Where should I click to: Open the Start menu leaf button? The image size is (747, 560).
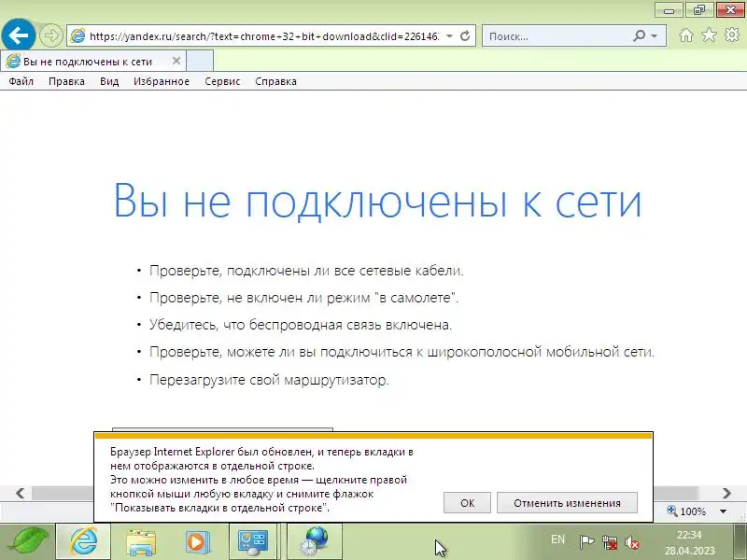point(28,542)
